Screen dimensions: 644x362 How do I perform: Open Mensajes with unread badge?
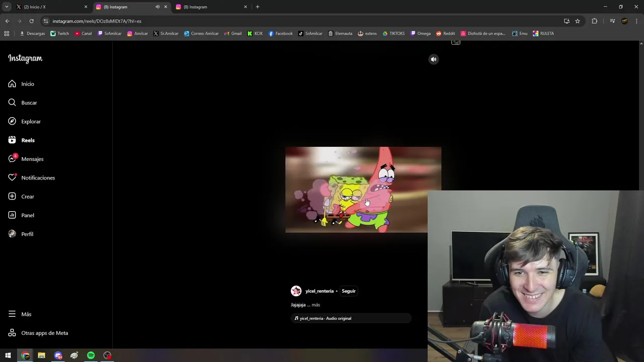(x=26, y=159)
